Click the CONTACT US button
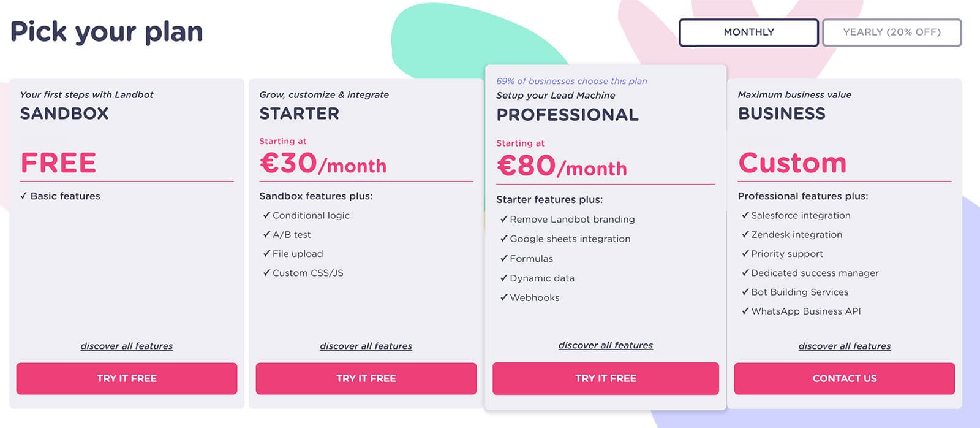Image resolution: width=980 pixels, height=428 pixels. 845,378
